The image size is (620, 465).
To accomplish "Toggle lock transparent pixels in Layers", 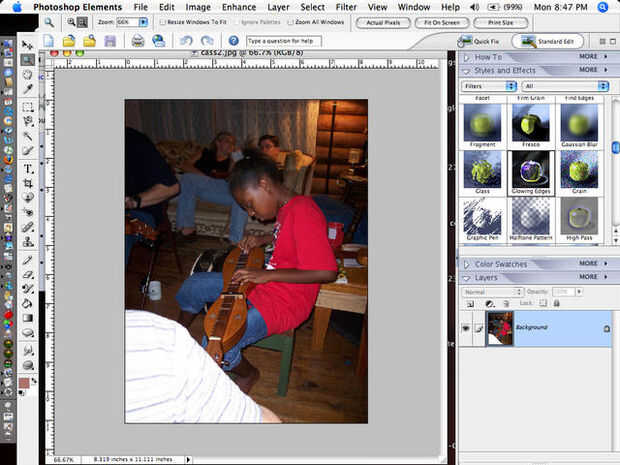I will tap(543, 303).
